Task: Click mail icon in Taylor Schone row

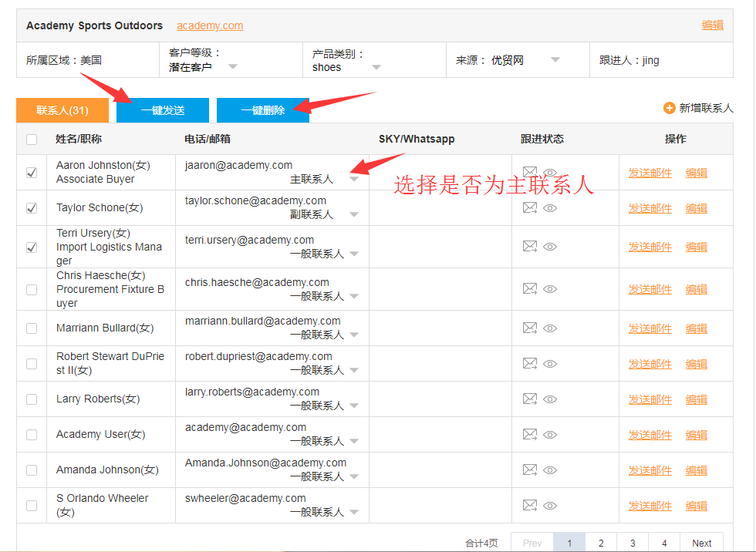Action: [530, 207]
